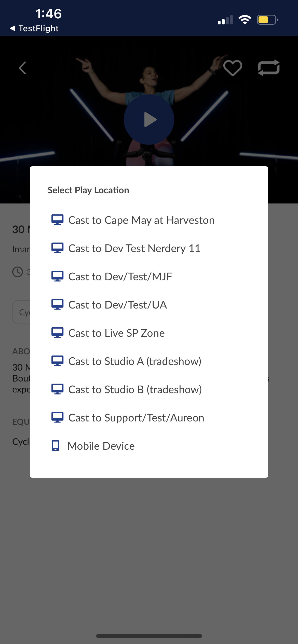Return to TestFlight from the status bar
Image resolution: width=298 pixels, height=644 pixels.
34,28
